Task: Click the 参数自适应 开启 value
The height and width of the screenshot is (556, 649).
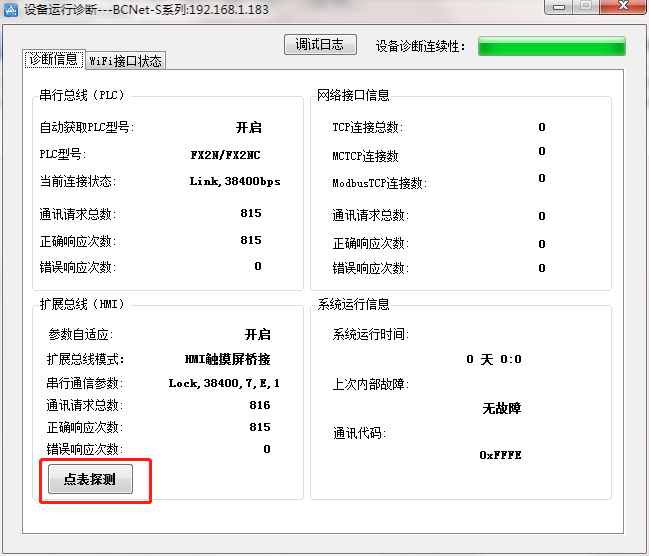Action: coord(257,335)
